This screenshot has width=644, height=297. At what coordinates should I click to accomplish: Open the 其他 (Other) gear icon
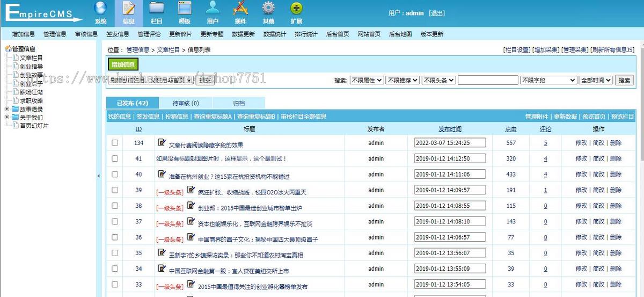pyautogui.click(x=268, y=9)
